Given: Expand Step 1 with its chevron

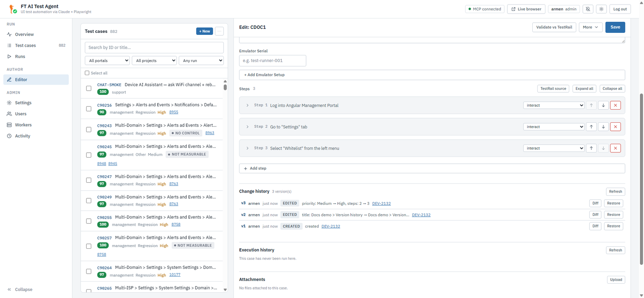Looking at the screenshot, I should pyautogui.click(x=247, y=105).
